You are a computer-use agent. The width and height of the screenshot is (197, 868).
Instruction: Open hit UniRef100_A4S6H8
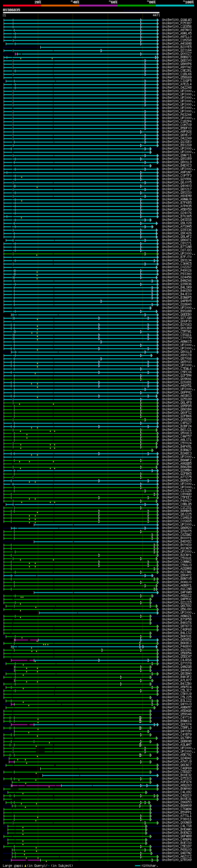177,43
